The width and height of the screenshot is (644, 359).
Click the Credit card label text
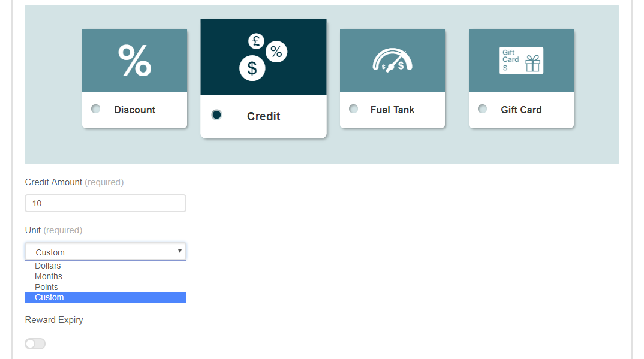[x=264, y=117]
